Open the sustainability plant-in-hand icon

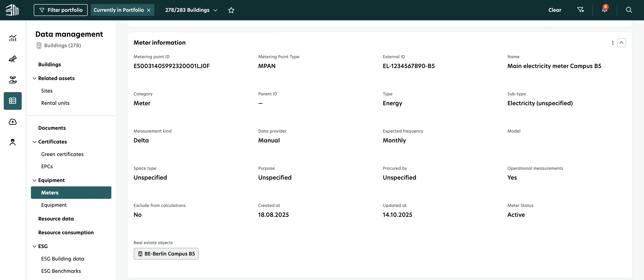click(12, 80)
